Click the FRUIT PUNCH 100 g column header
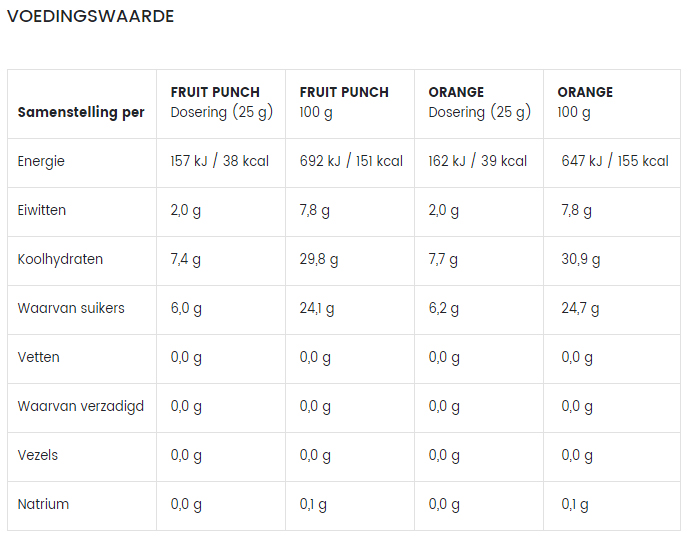 344,102
